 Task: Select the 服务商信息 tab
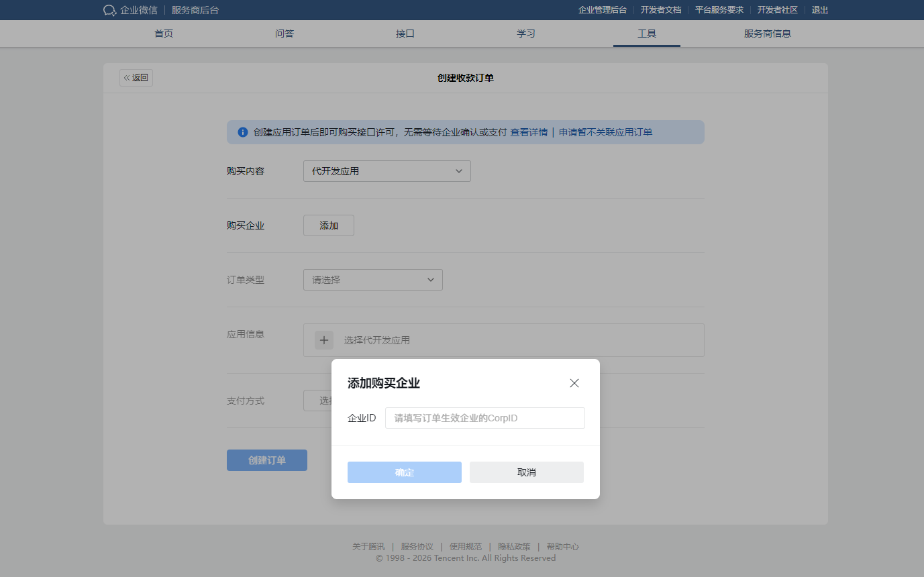(x=767, y=34)
